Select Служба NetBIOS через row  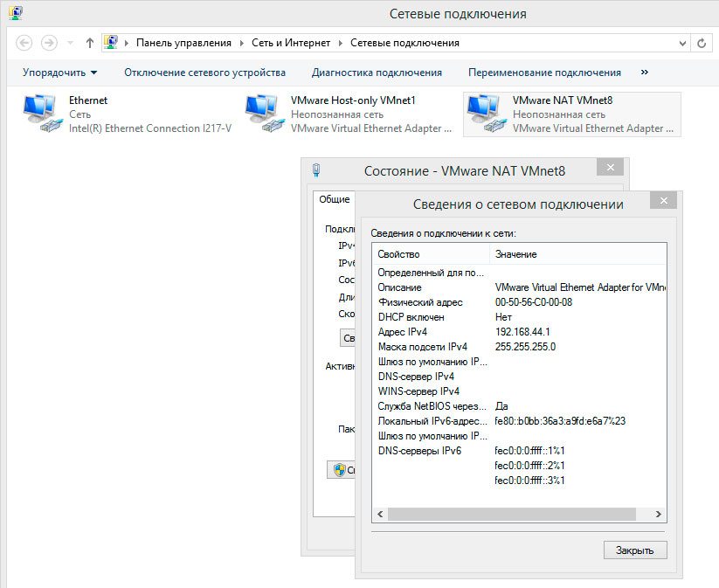(x=519, y=406)
